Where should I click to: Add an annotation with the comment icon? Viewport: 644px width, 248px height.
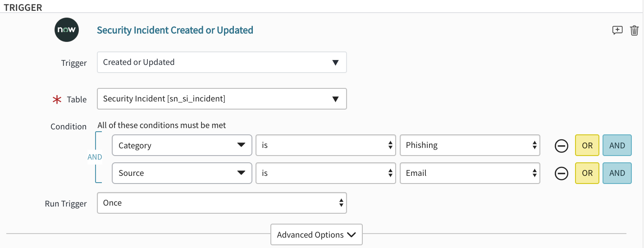617,30
